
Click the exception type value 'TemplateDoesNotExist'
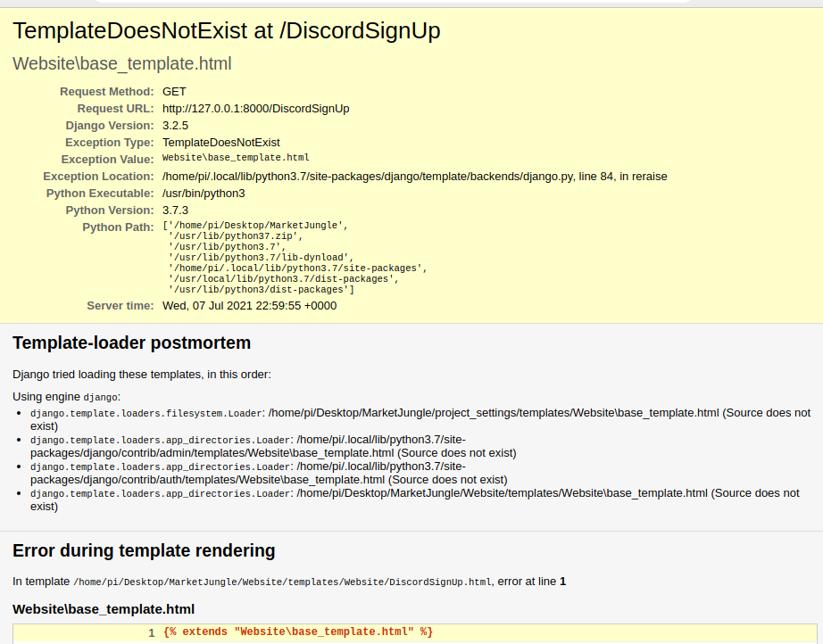click(x=221, y=143)
